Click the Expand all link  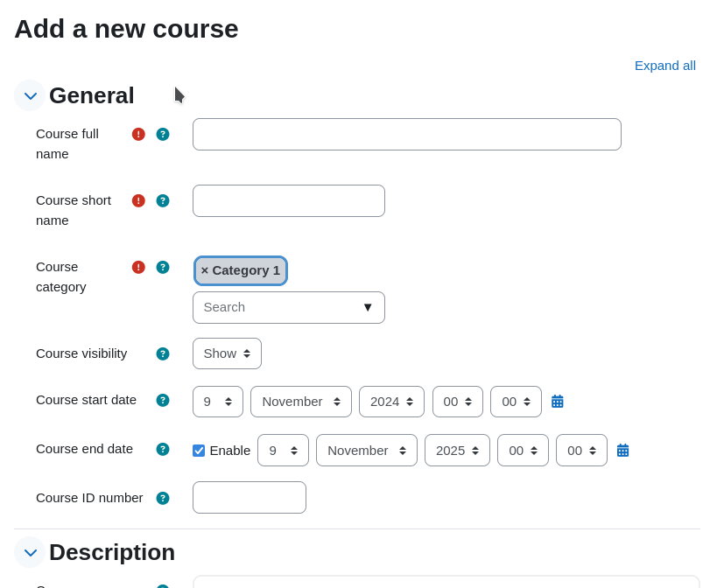click(x=664, y=66)
